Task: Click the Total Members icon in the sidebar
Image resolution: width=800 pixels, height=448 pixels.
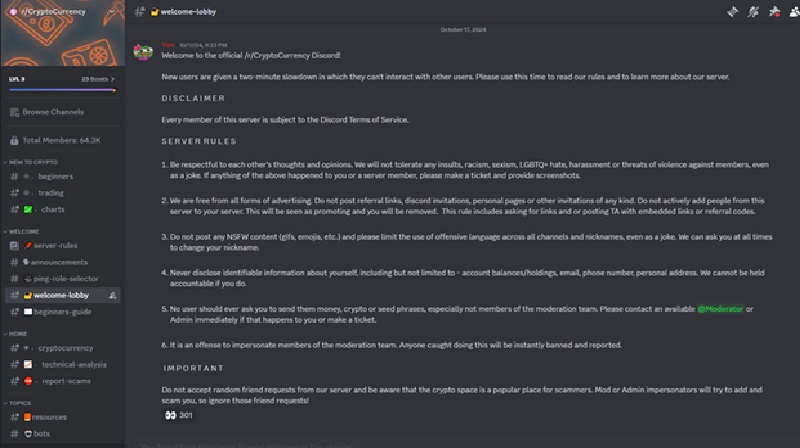Action: (13, 140)
